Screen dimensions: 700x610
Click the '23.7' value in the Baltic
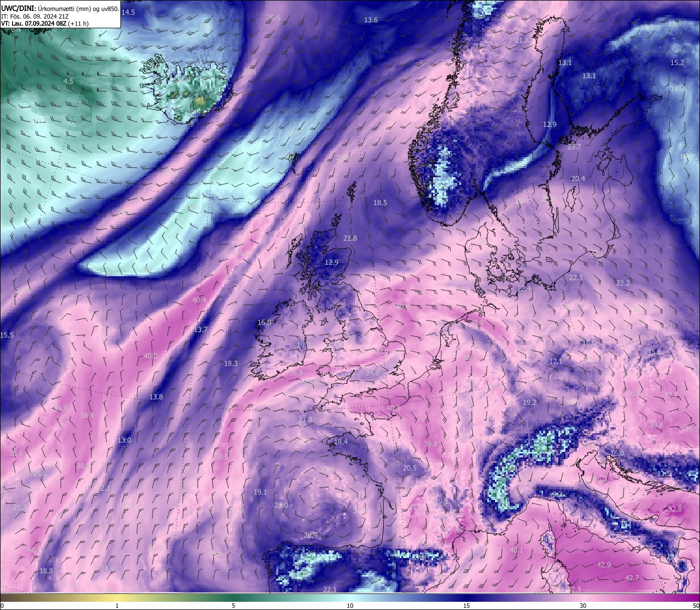tap(574, 147)
